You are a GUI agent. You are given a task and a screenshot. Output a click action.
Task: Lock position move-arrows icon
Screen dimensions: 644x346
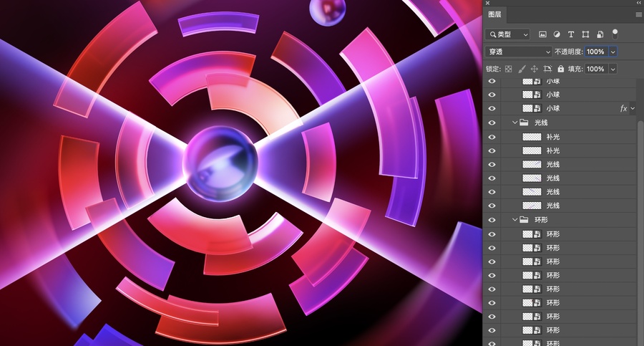(x=535, y=69)
